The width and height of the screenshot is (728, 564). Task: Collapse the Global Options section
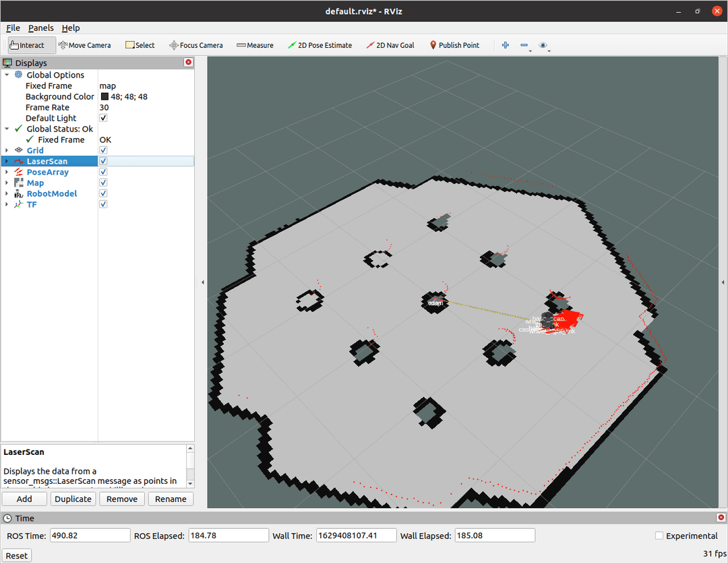pos(7,75)
